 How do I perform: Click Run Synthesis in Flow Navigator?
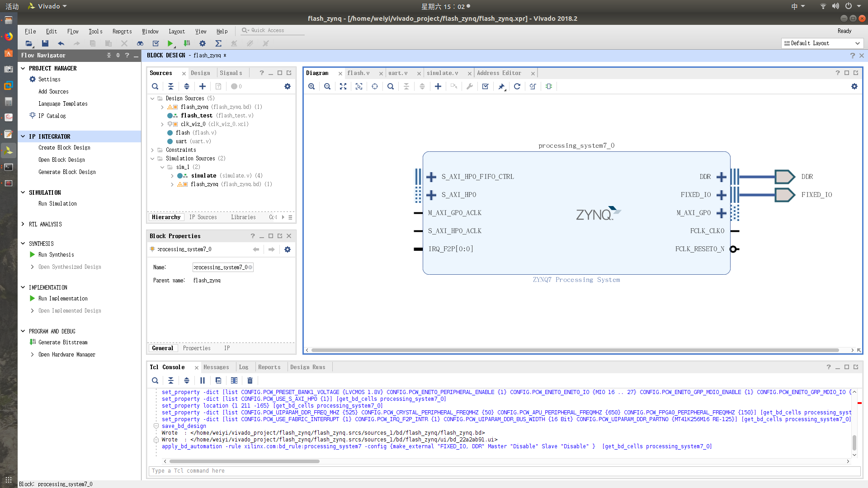coord(56,254)
